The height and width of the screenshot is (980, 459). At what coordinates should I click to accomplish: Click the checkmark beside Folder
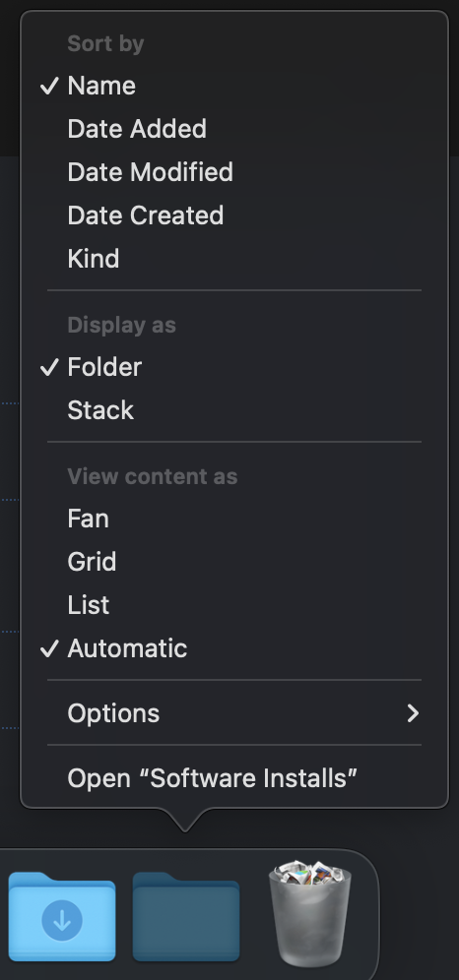(49, 367)
